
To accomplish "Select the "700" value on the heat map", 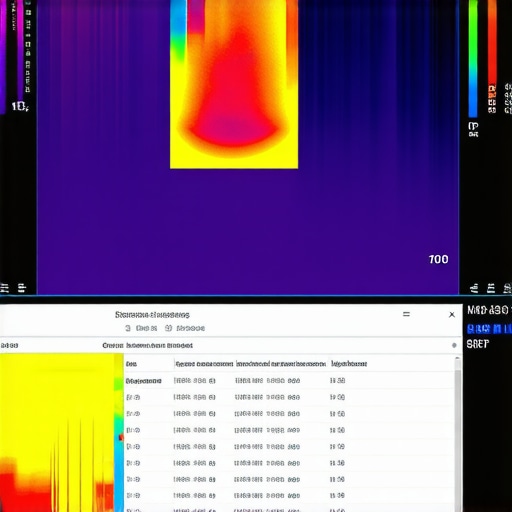I will tap(438, 259).
